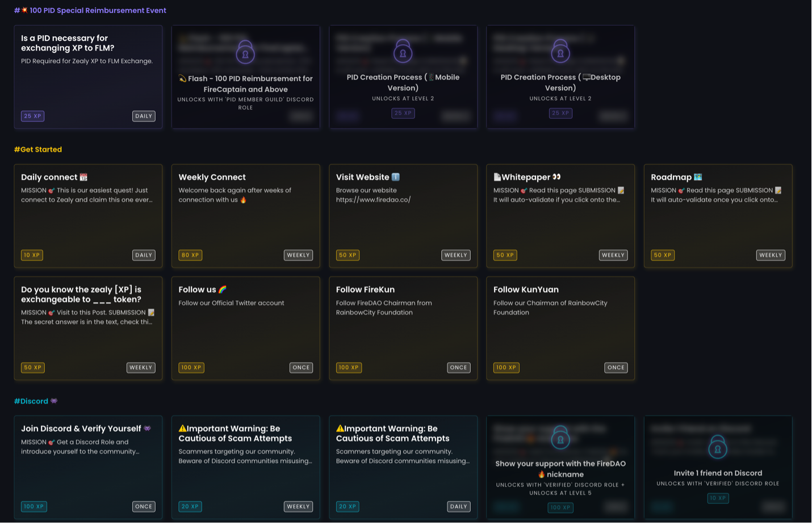
Task: Click calendar emoji beside Daily connect title
Action: 83,177
